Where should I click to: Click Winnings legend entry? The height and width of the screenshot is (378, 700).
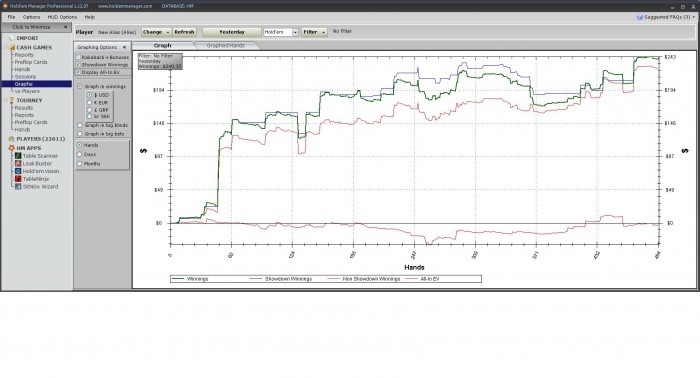coord(191,279)
